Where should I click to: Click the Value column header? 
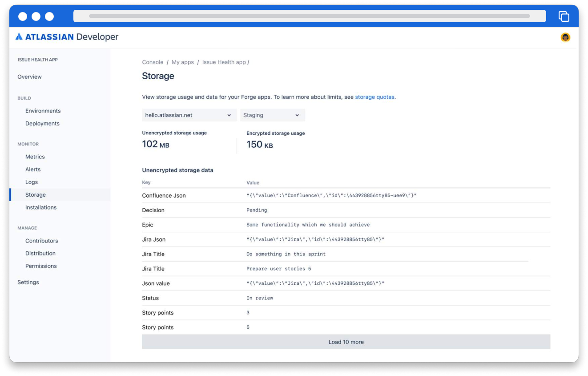click(253, 182)
